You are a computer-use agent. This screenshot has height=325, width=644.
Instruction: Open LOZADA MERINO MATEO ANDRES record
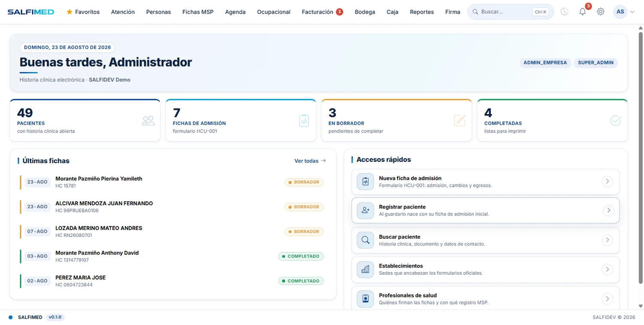[173, 231]
